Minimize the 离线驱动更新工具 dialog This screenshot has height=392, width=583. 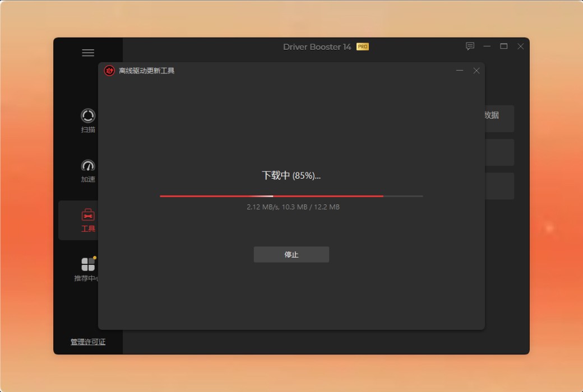[x=460, y=71]
